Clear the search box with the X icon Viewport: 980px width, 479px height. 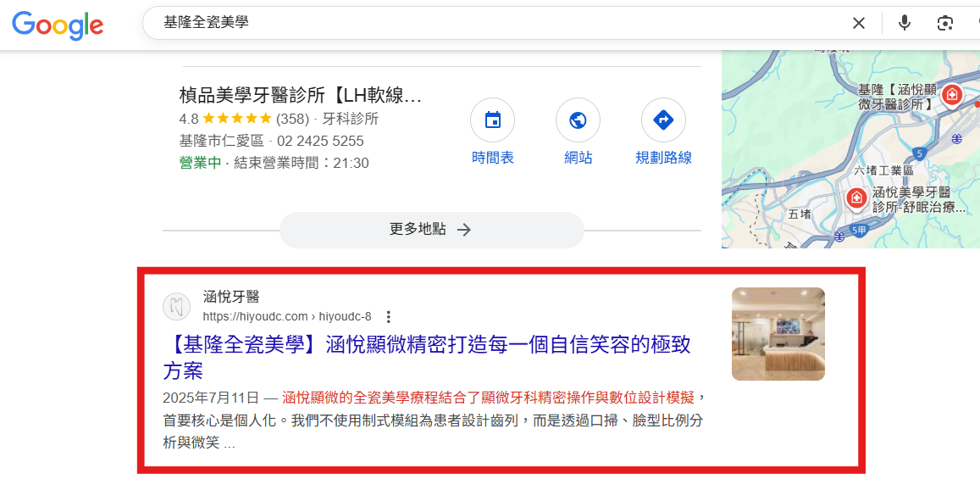click(859, 24)
